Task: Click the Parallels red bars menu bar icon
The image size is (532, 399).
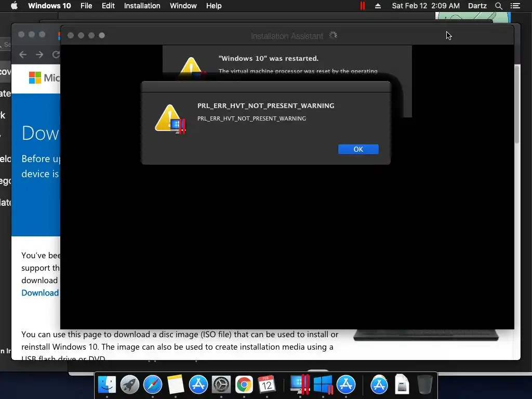Action: point(362,6)
